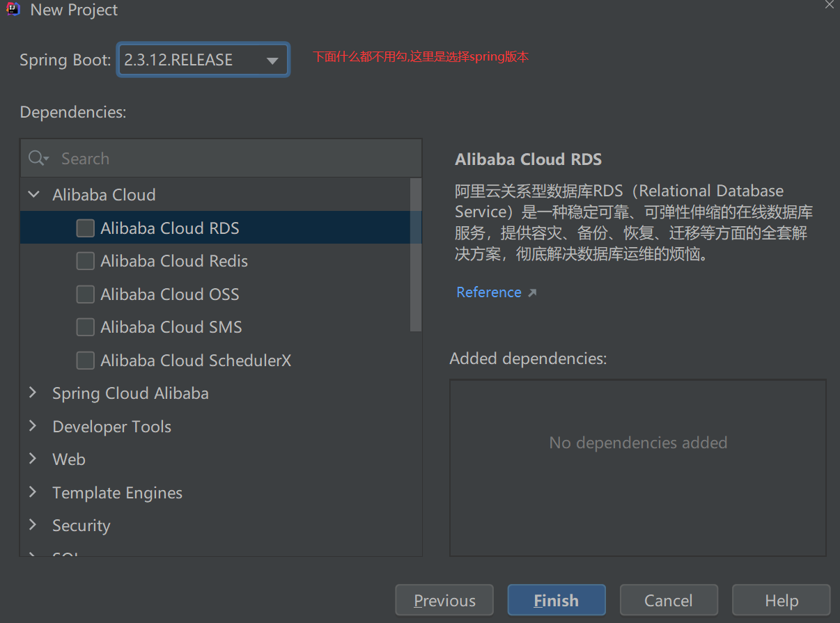Click the Template Engines tree label
840x623 pixels.
(117, 493)
